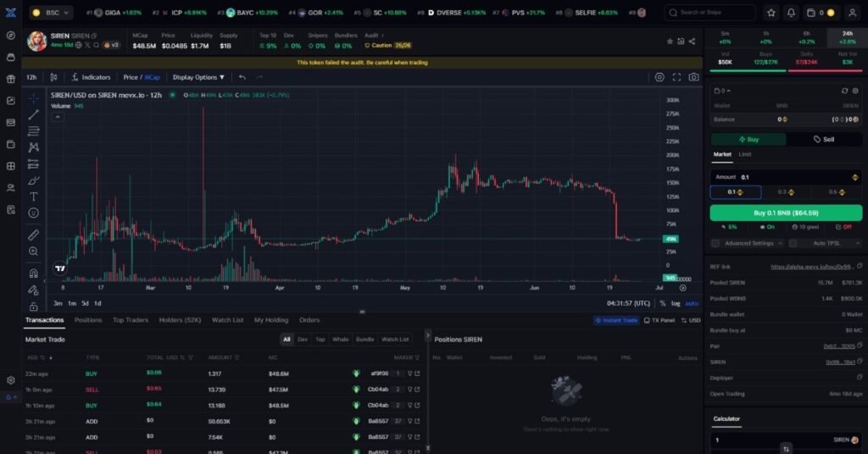Open the Amount currency BNB selector
This screenshot has height=454, width=868.
pos(855,177)
